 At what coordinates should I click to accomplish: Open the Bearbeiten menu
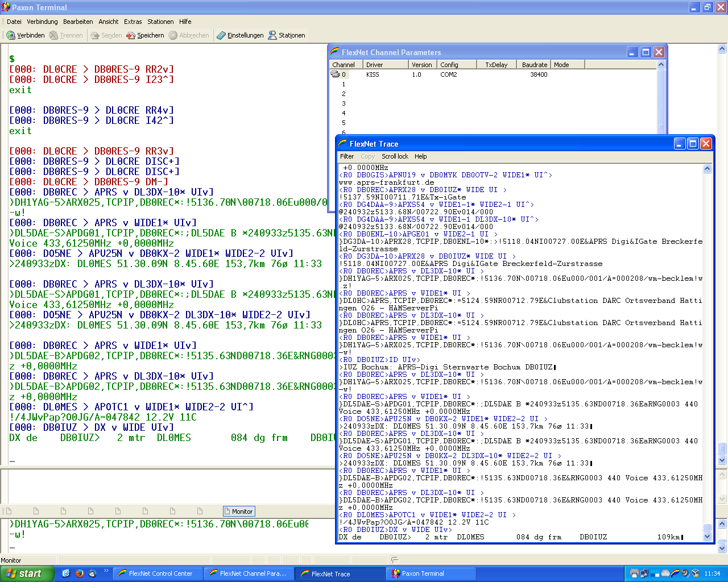(78, 22)
